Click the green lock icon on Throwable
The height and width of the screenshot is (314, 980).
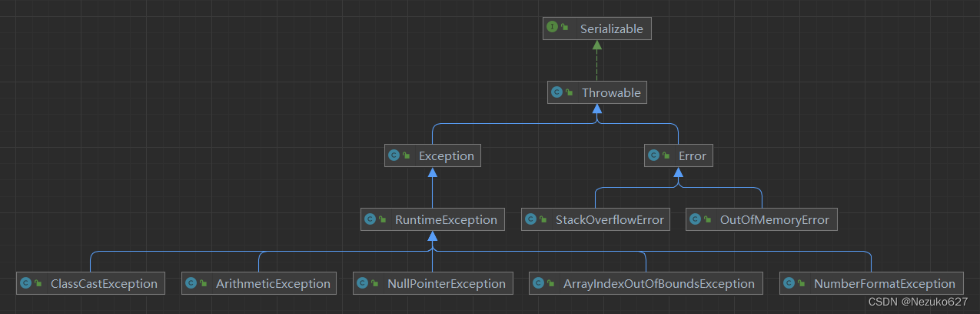tap(570, 93)
